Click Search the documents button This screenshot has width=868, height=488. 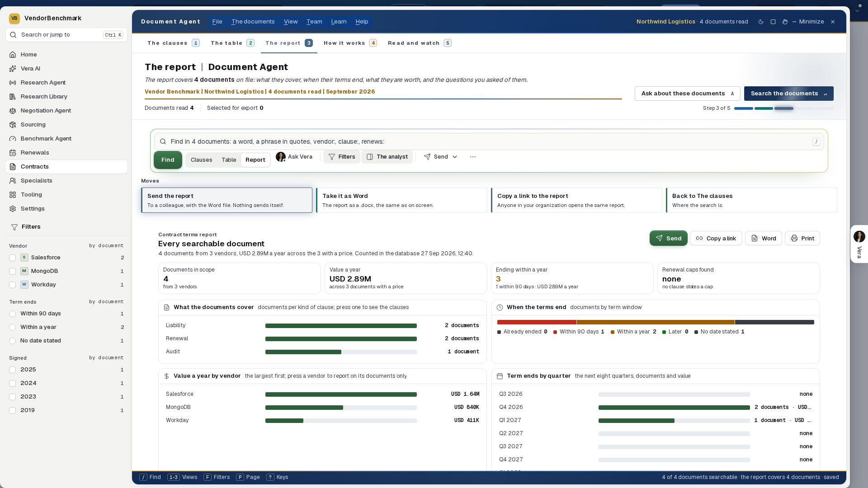788,94
